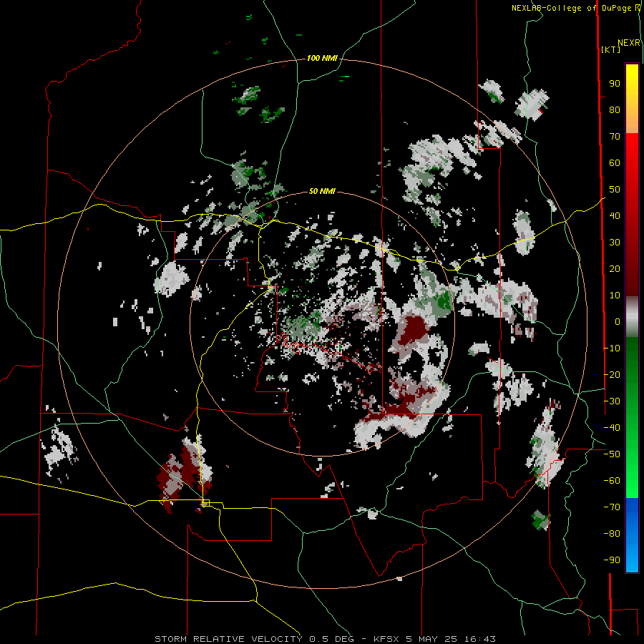Click the NEXLAB-College of DuPage credit text
This screenshot has height=644, width=644.
[575, 8]
